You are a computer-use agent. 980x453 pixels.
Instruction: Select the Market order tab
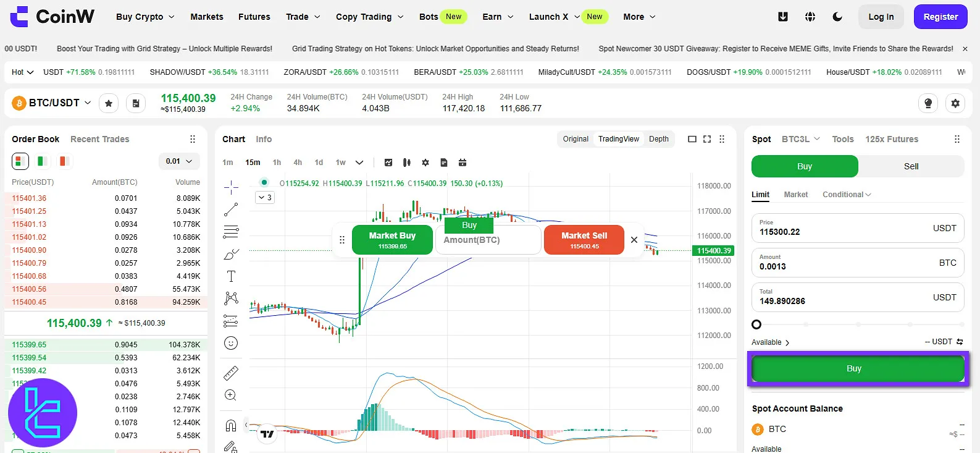coord(796,195)
